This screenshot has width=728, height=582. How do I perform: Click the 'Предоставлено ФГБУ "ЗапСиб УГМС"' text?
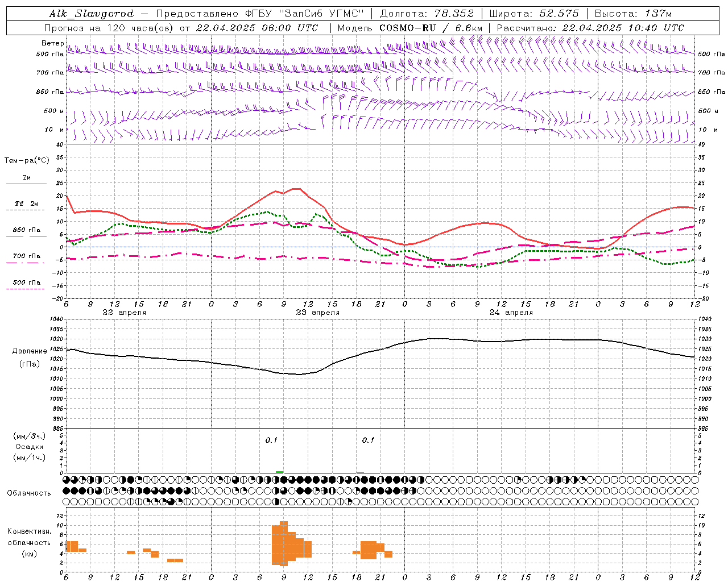[x=259, y=14]
